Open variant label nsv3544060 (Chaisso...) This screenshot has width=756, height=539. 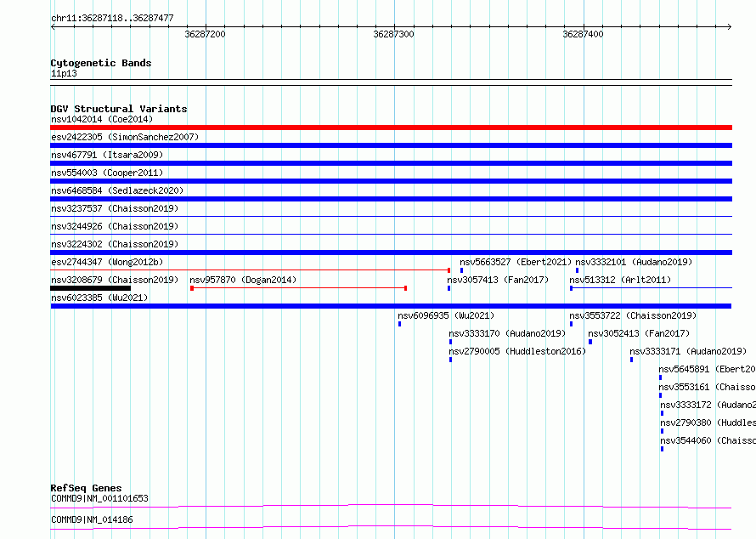(708, 440)
